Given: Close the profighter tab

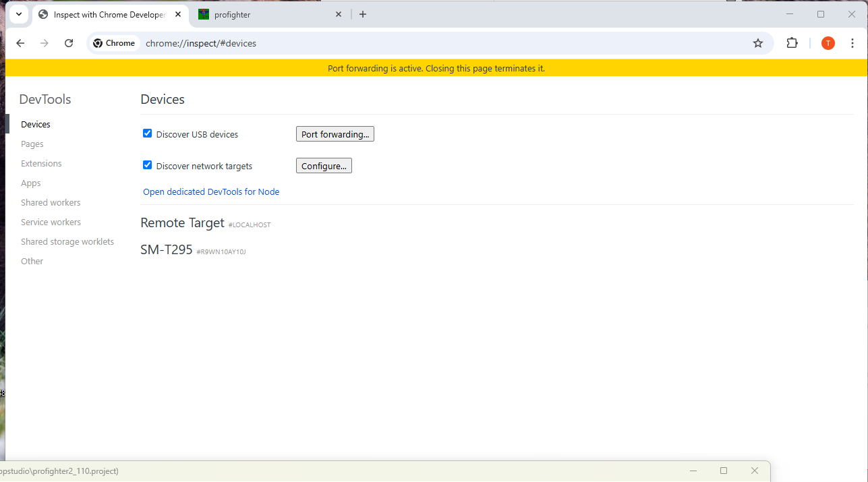Looking at the screenshot, I should (x=339, y=14).
